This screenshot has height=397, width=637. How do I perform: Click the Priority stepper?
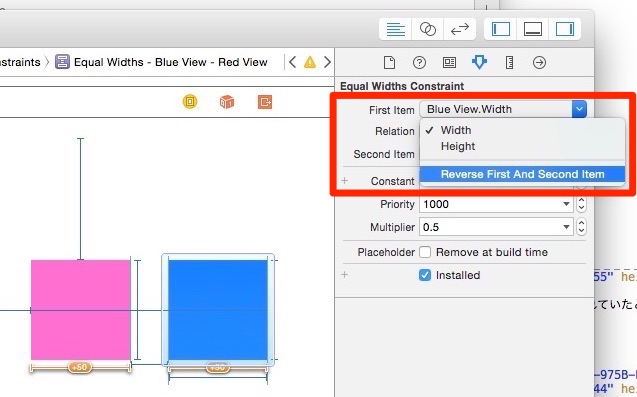click(581, 204)
